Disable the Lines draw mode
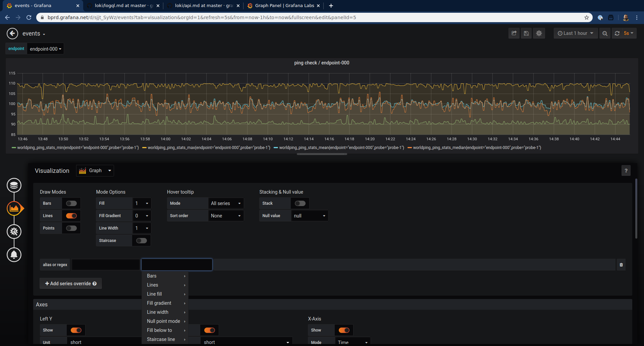The width and height of the screenshot is (644, 346). click(x=71, y=215)
